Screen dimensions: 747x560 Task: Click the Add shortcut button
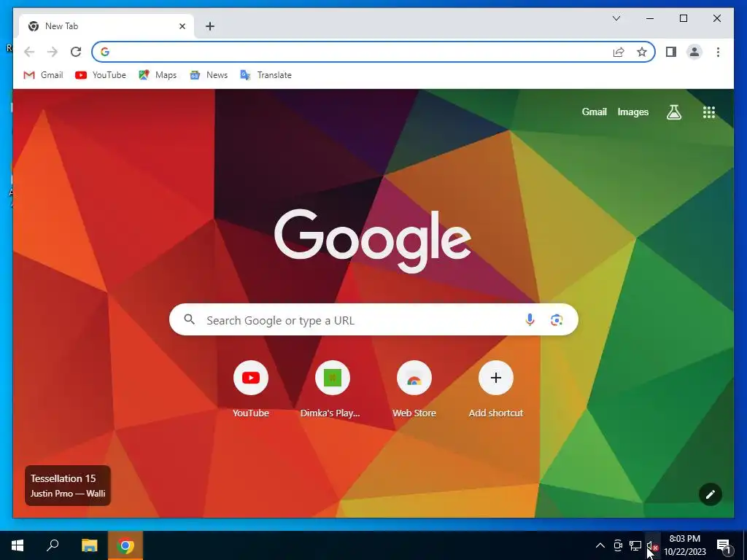coord(496,390)
